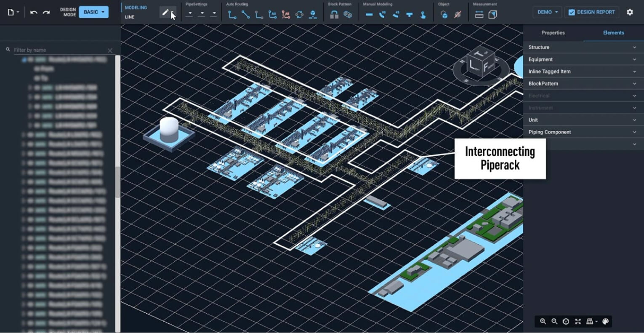
Task: Select the straight pipe Manual Modeling tool
Action: pyautogui.click(x=369, y=15)
